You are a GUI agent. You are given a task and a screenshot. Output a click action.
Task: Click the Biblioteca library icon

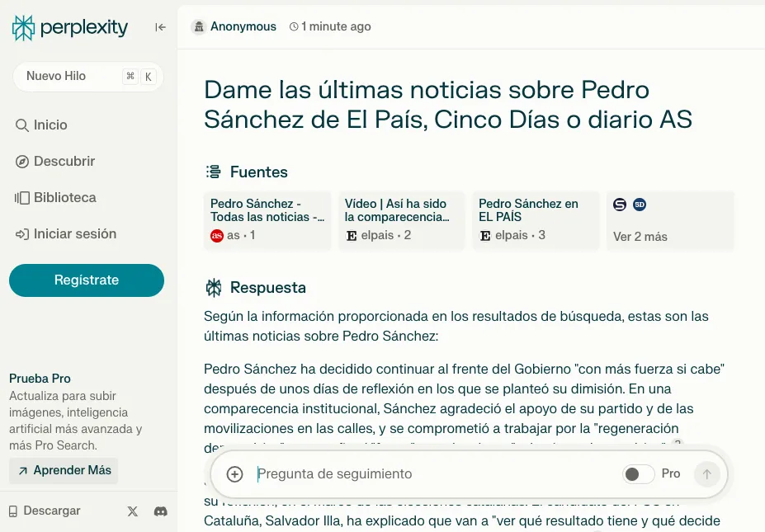point(22,198)
